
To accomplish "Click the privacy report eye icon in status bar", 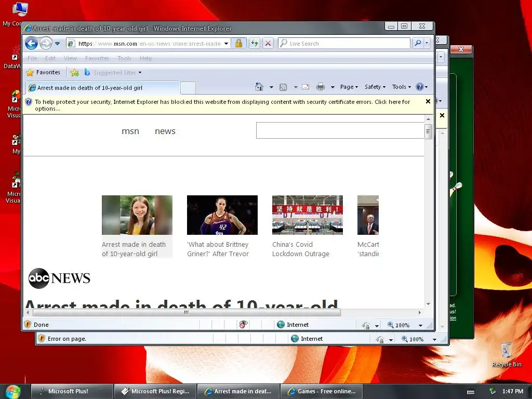I will [x=243, y=325].
